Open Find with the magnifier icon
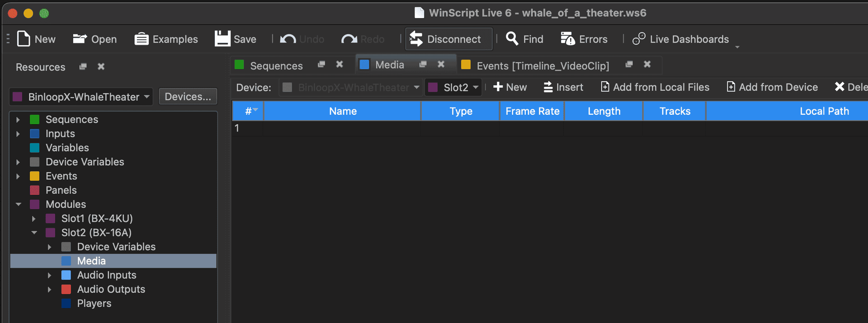868x323 pixels. point(512,39)
